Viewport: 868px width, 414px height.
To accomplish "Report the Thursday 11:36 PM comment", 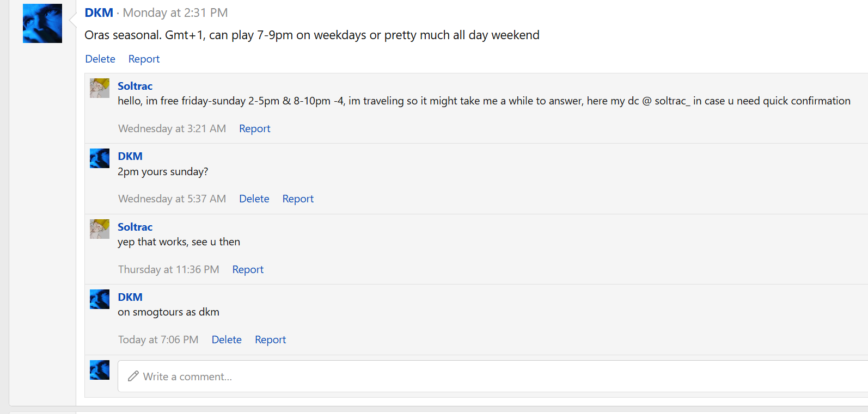I will tap(248, 269).
